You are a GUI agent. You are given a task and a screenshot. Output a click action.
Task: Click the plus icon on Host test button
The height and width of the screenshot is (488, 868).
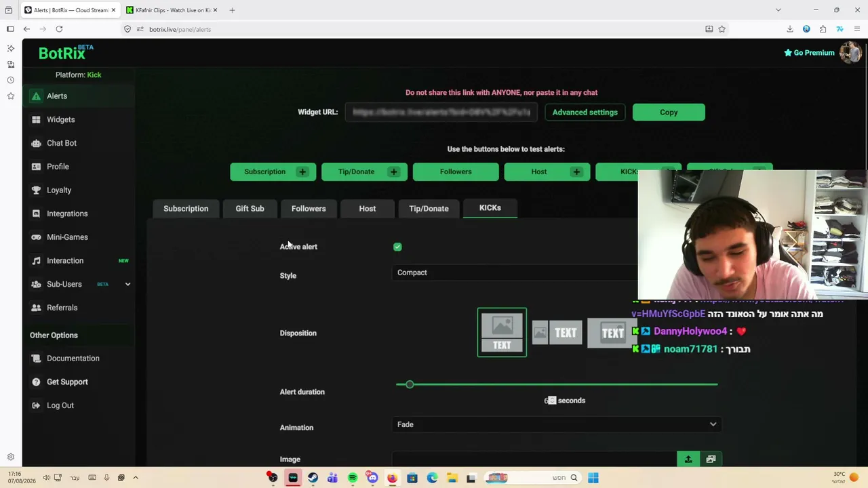(576, 171)
